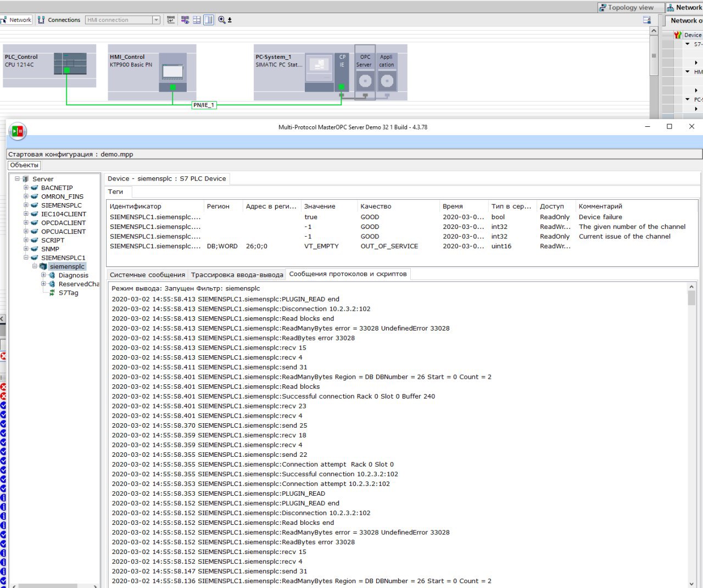Select the ReservedCha… tree item
Screen dimensions: 703x588
(79, 284)
